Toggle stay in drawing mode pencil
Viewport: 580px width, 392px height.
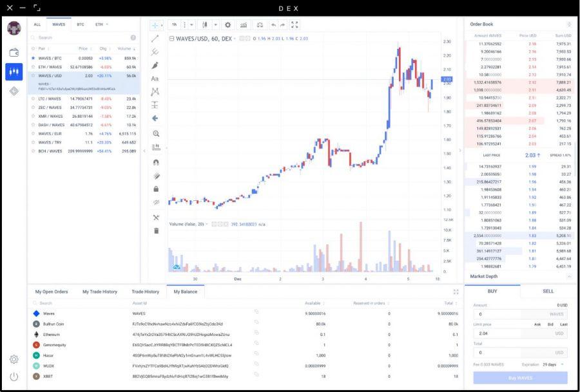(156, 176)
